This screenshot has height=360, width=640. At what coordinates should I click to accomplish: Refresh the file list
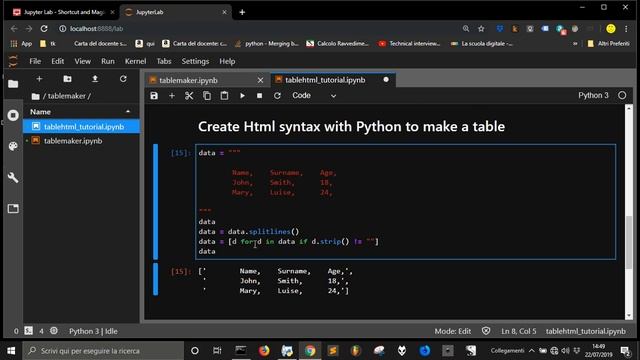click(x=123, y=79)
